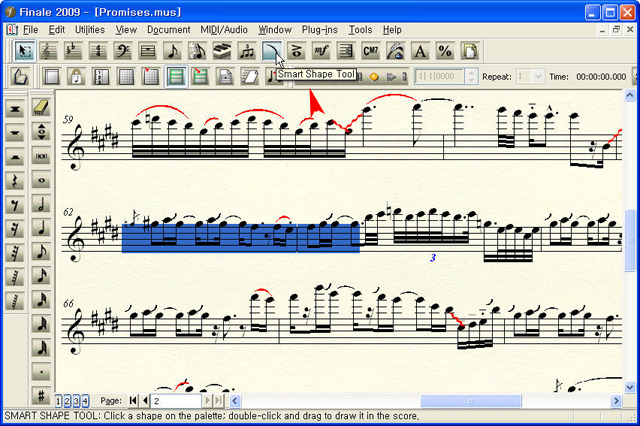Click the highlighted green staff lines icon
The height and width of the screenshot is (426, 640).
[x=176, y=76]
